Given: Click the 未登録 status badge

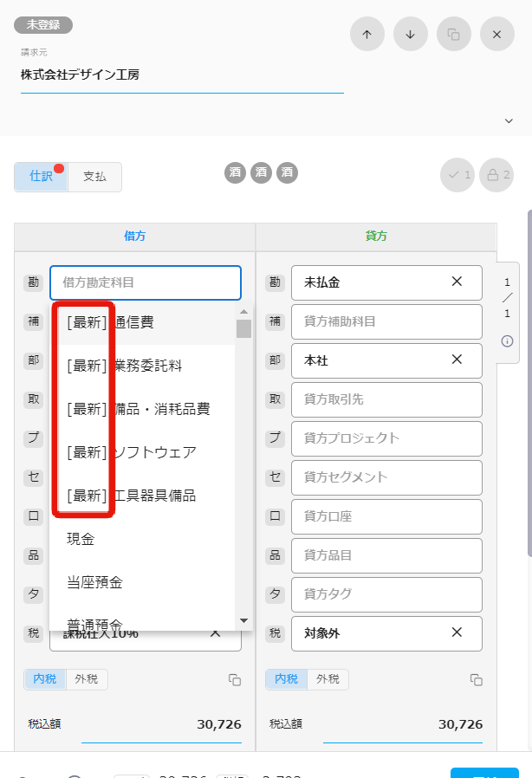Looking at the screenshot, I should [x=43, y=25].
